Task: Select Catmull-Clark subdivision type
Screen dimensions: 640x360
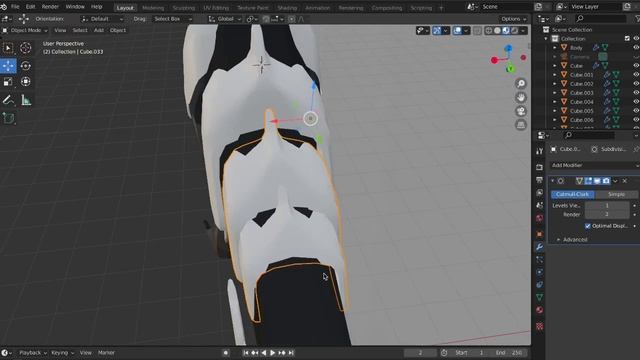Action: tap(572, 194)
